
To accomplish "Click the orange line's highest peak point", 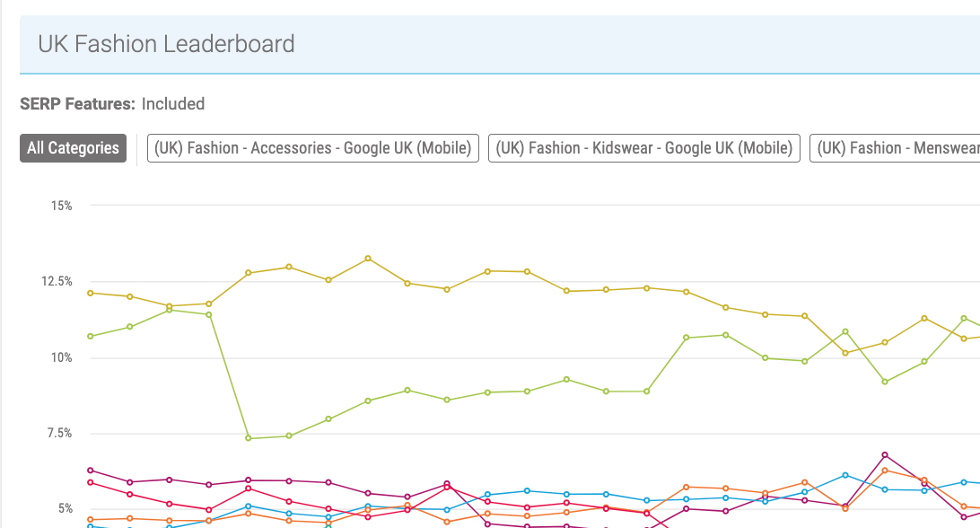I will click(885, 471).
